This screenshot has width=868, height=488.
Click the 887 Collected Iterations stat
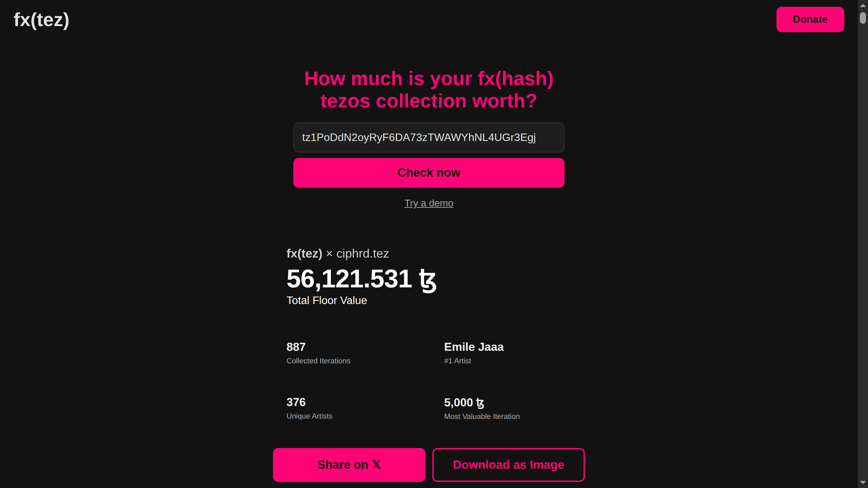click(296, 347)
